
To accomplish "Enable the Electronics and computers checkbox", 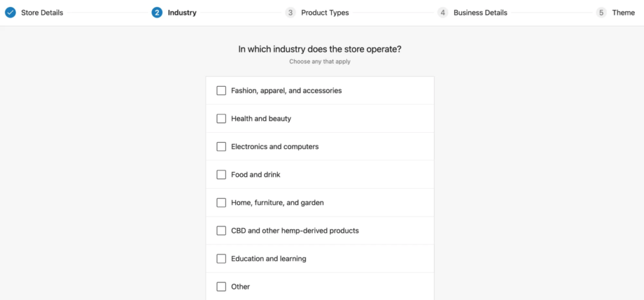I will coord(221,147).
